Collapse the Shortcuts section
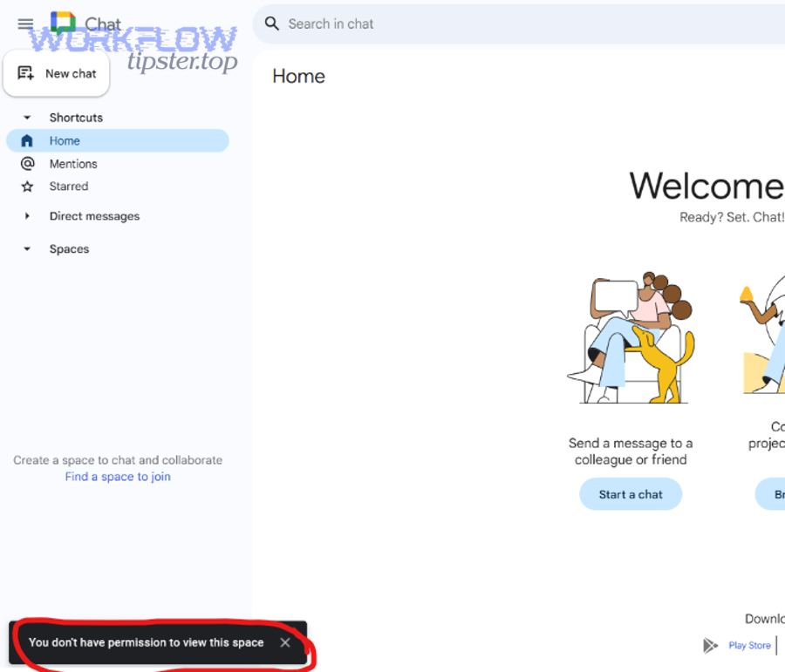This screenshot has width=785, height=672. [25, 117]
